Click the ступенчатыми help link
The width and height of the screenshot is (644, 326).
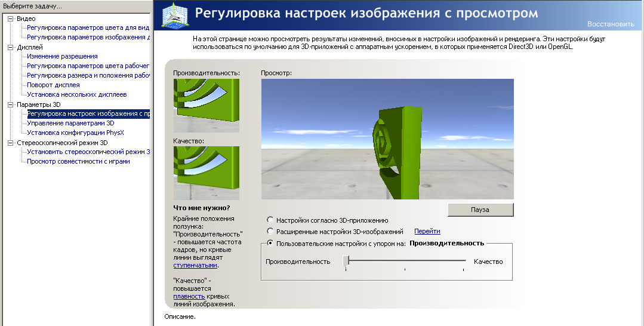coord(195,265)
